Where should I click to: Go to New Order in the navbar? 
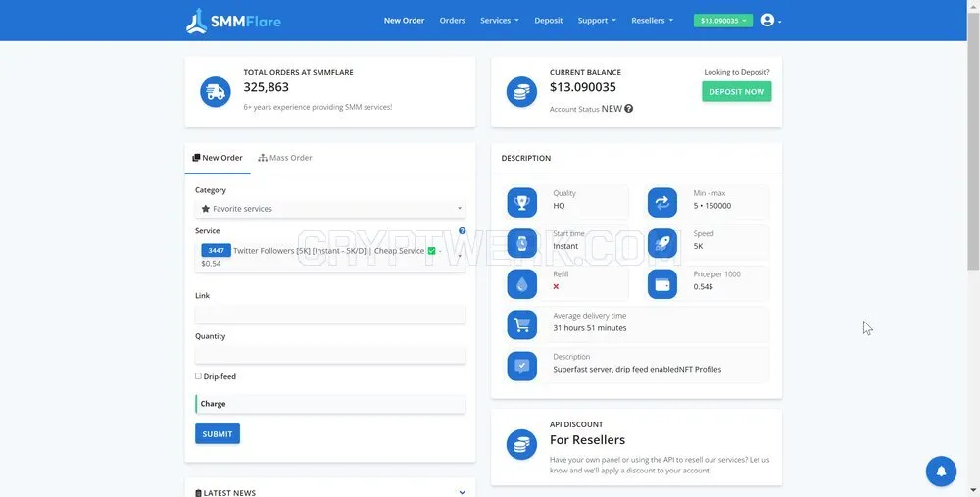[x=405, y=21]
